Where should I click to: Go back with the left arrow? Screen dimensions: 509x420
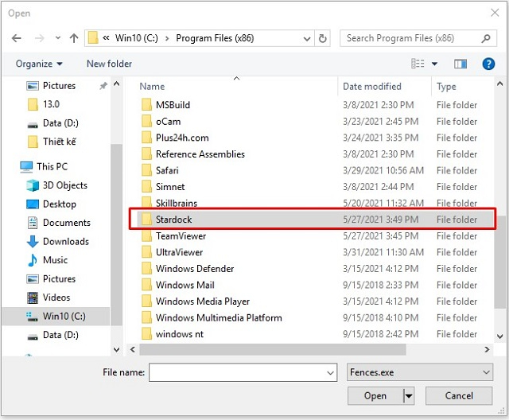[17, 38]
